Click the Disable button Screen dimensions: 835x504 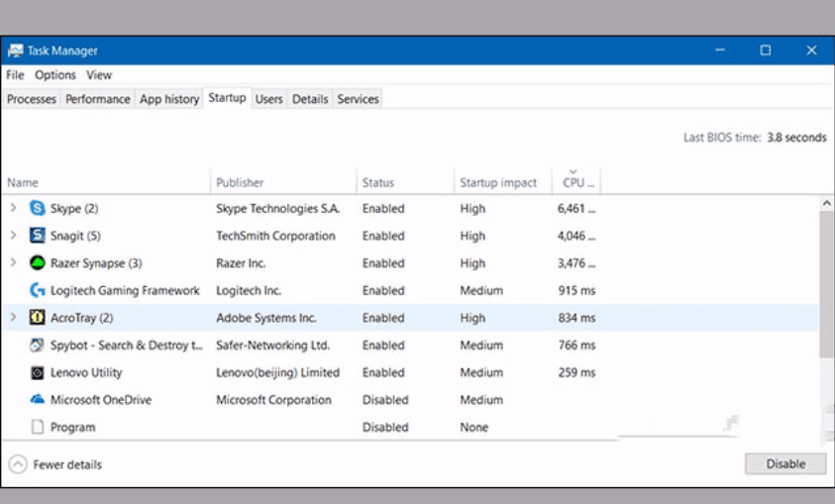[785, 464]
